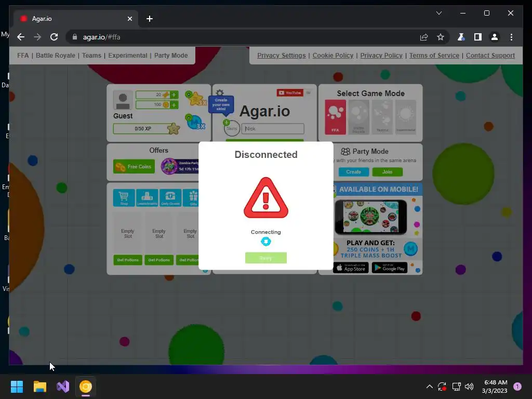Focus the Nick name input field
This screenshot has width=532, height=399.
coord(273,129)
